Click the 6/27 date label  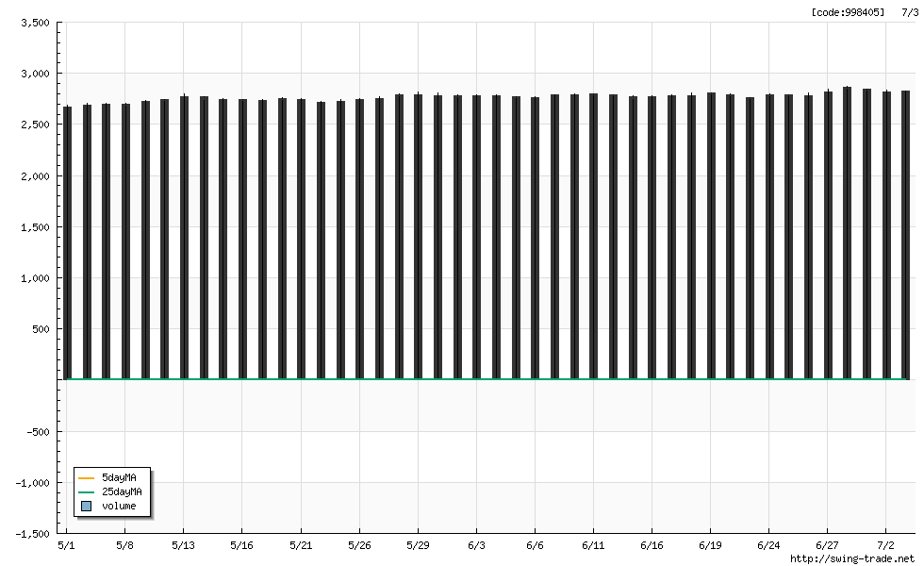pos(828,545)
